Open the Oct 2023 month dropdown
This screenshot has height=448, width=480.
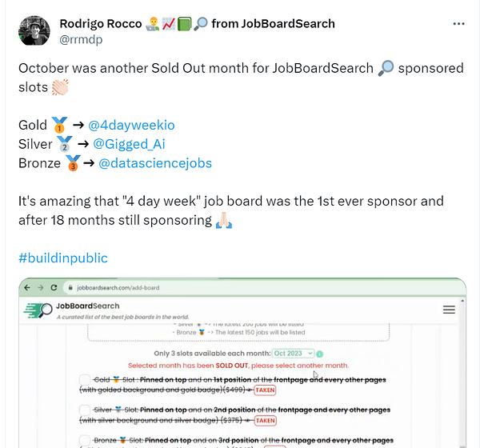[293, 354]
